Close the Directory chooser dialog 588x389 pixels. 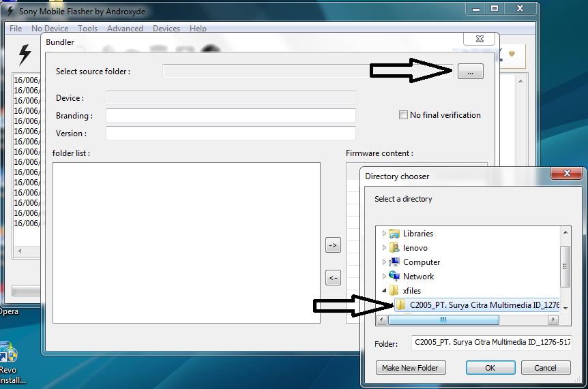(x=567, y=173)
